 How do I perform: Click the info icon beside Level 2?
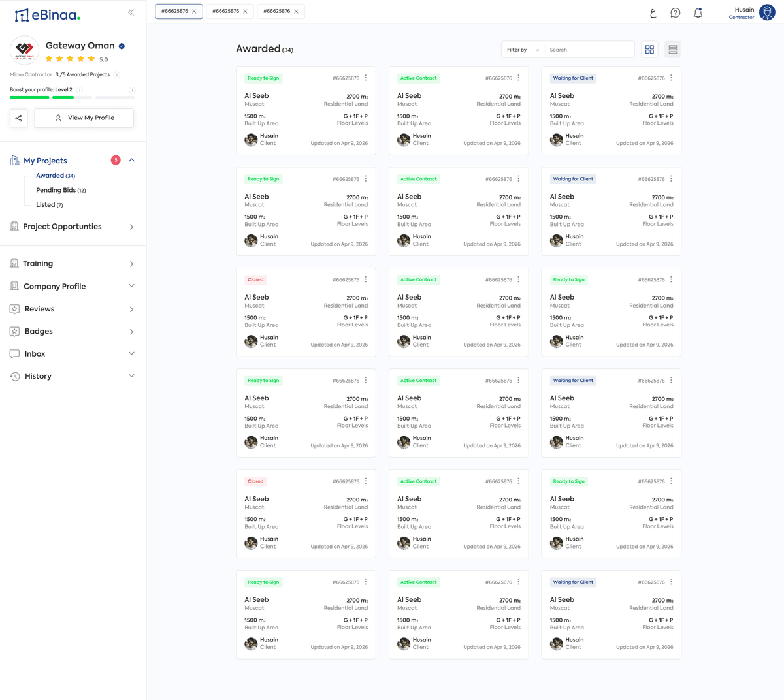(x=79, y=90)
